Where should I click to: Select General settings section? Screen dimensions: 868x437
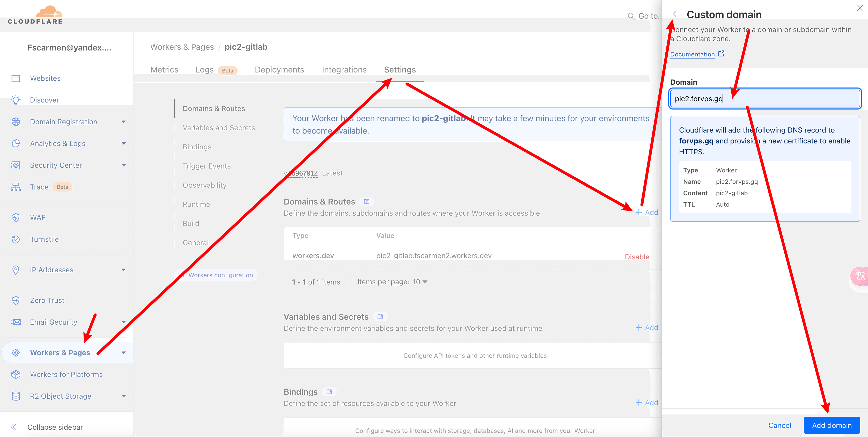click(x=195, y=243)
